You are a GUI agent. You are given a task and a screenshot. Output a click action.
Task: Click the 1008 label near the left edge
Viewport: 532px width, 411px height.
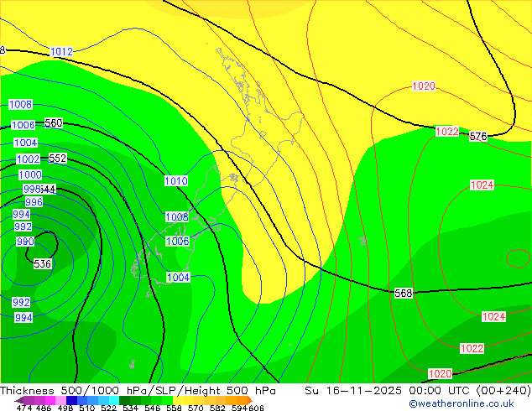[20, 105]
